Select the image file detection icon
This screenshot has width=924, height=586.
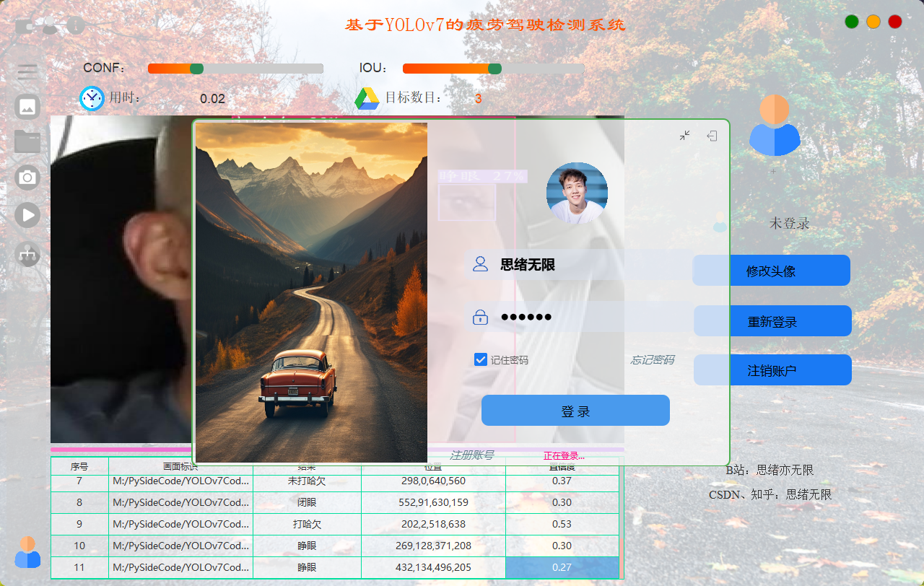(27, 107)
